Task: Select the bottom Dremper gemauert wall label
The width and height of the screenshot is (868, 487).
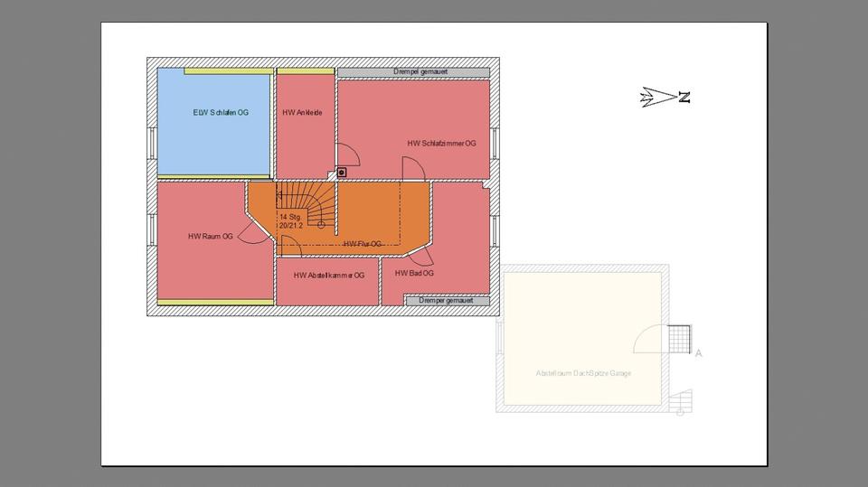Action: pos(447,300)
